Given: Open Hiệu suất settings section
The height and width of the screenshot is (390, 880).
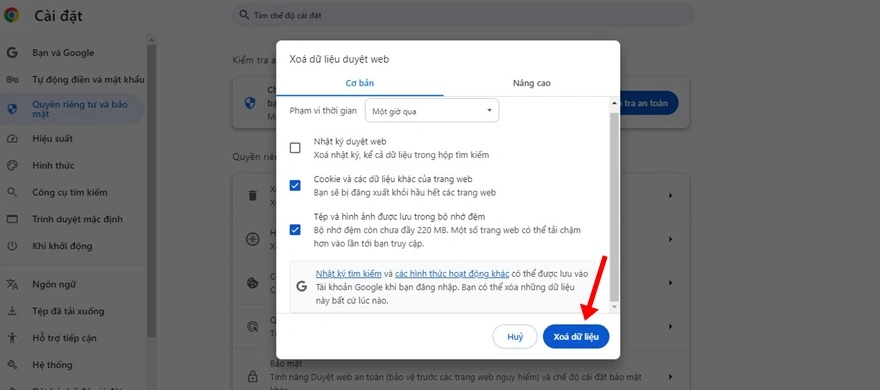Looking at the screenshot, I should tap(52, 139).
